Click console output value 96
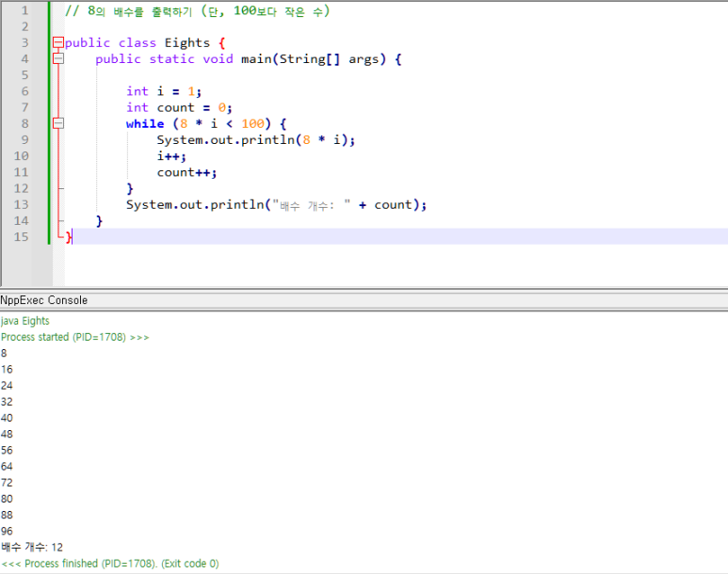 tap(7, 532)
